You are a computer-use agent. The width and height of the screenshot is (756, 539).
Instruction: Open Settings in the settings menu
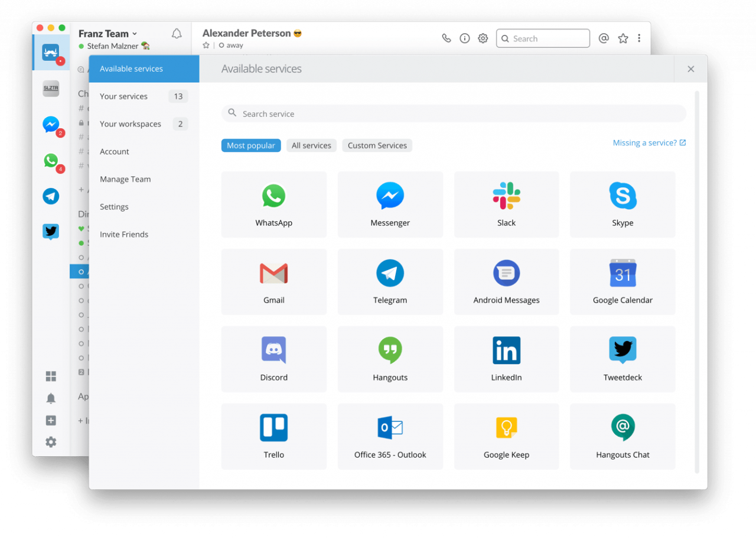click(x=144, y=207)
